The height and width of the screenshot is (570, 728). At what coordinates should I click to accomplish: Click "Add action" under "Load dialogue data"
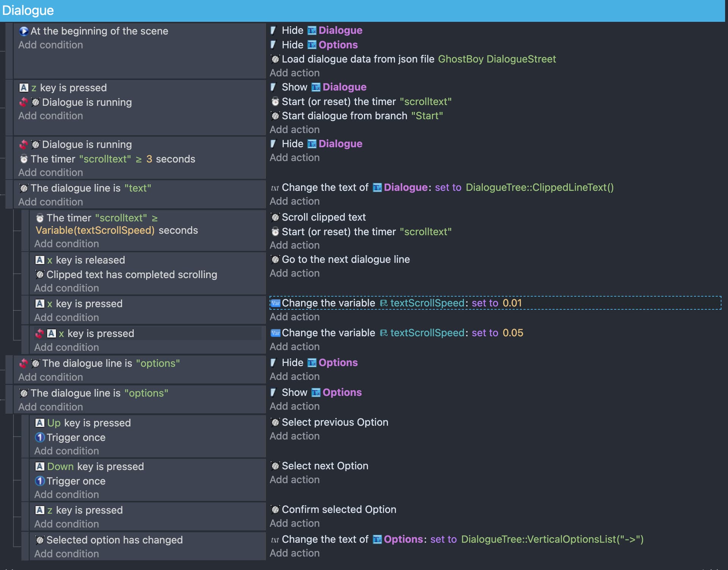(295, 73)
